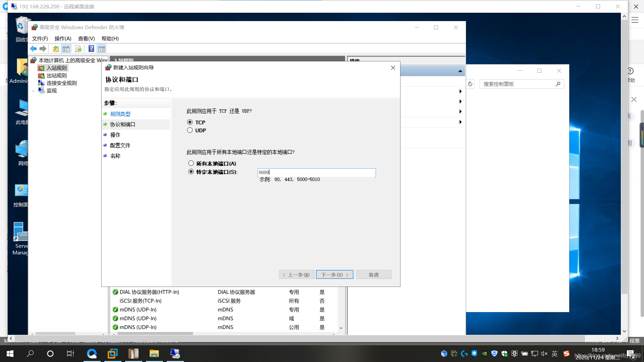Click the Server Manager desktop shortcut
The width and height of the screenshot is (644, 362).
21,239
